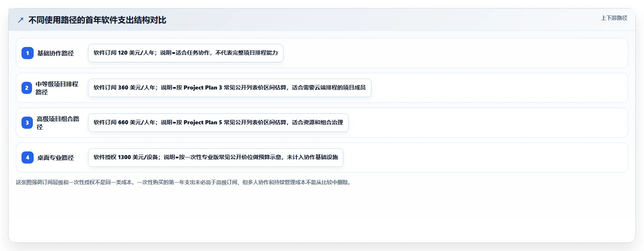The height and width of the screenshot is (251, 644).
Task: Click the number 1 badge for 基础协作路径
Action: (x=28, y=53)
